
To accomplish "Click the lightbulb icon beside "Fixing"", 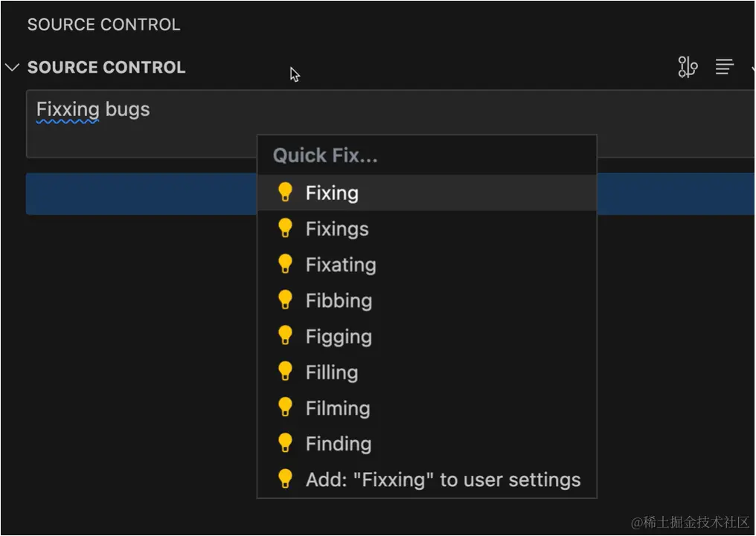I will (x=285, y=193).
